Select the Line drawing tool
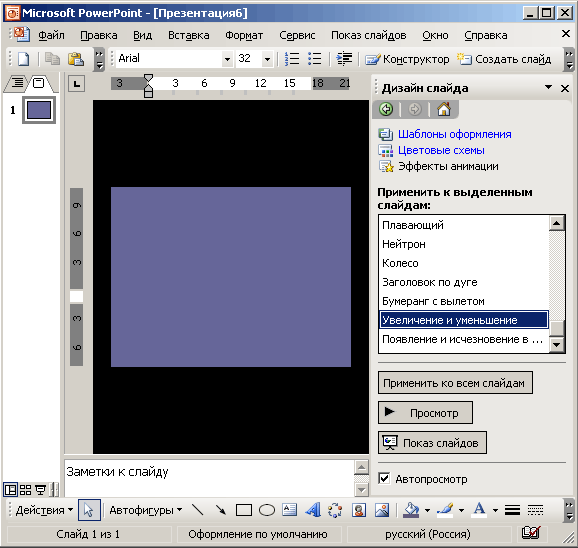Viewport: 578px width, 548px height. coord(198,510)
